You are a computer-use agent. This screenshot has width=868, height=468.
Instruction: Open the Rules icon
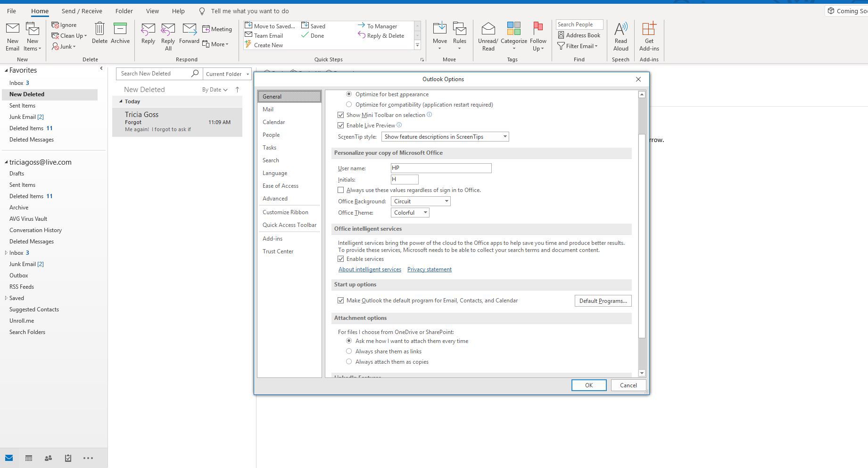click(x=460, y=29)
